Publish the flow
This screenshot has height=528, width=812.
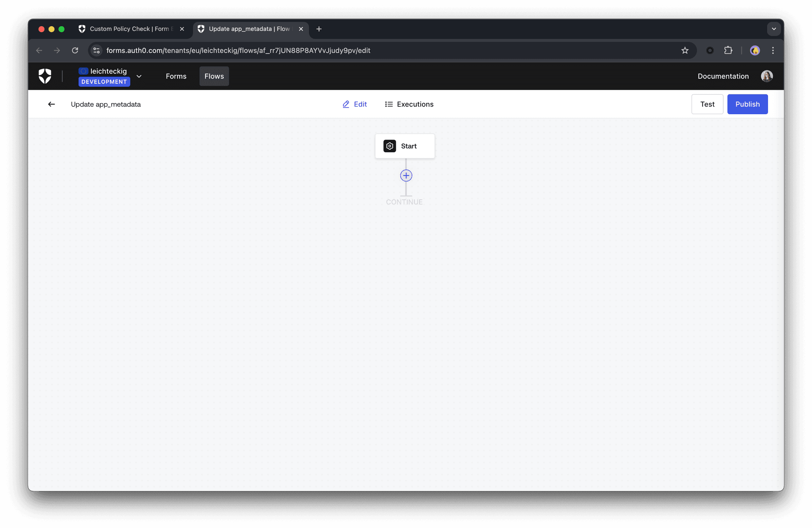coord(747,104)
